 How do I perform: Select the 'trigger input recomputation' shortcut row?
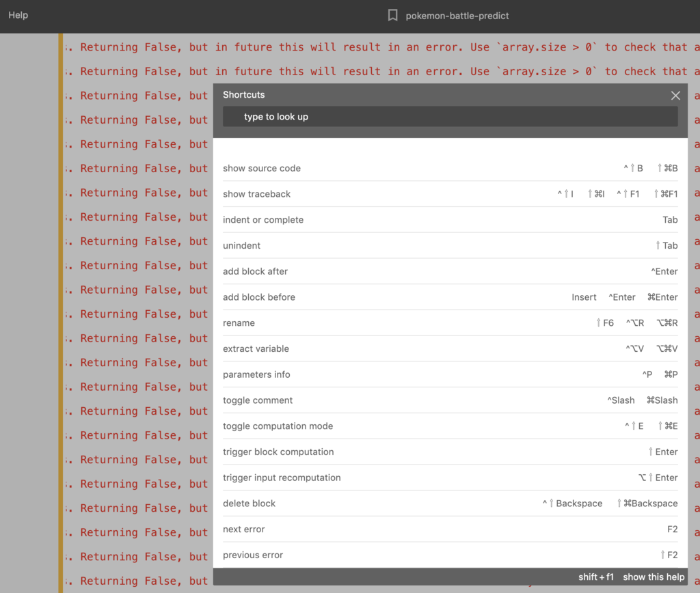[x=450, y=478]
